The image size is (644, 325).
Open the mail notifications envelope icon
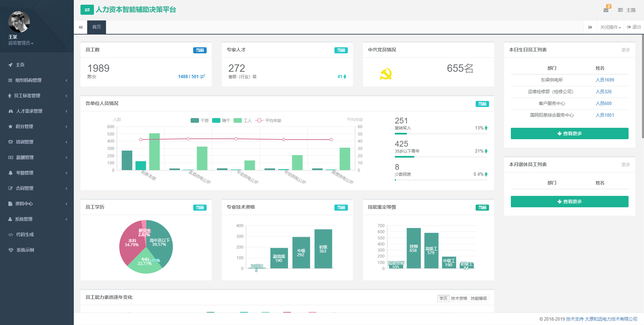606,10
